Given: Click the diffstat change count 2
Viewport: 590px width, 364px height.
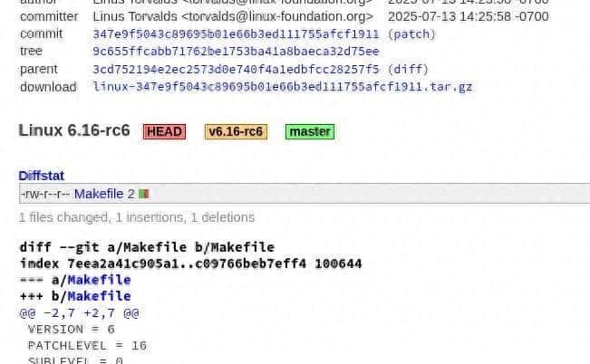Looking at the screenshot, I should point(131,194).
